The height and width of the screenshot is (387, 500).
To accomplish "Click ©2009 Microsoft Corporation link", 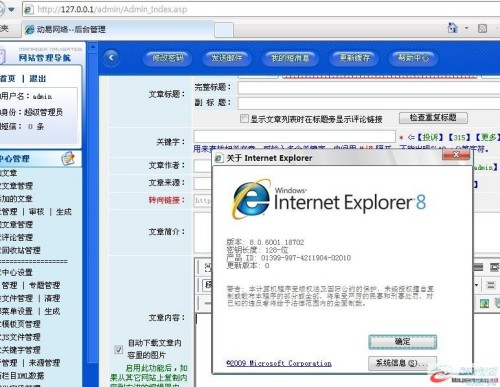I will pos(279,363).
